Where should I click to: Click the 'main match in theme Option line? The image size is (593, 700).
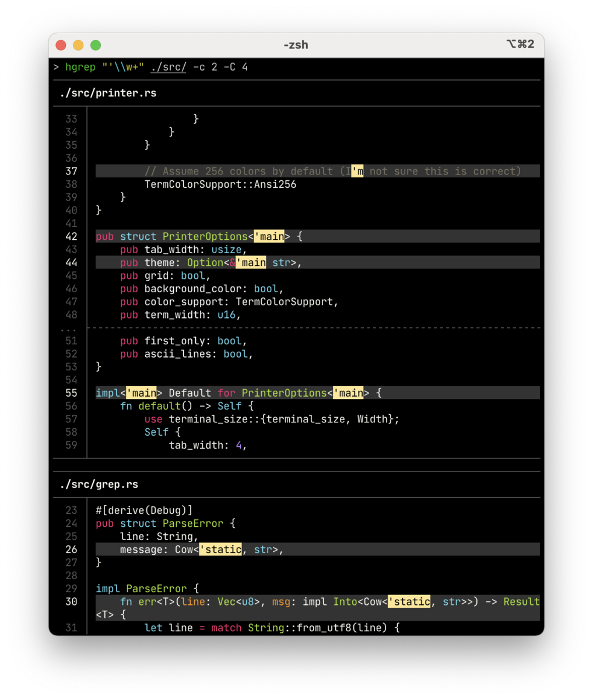(x=251, y=262)
